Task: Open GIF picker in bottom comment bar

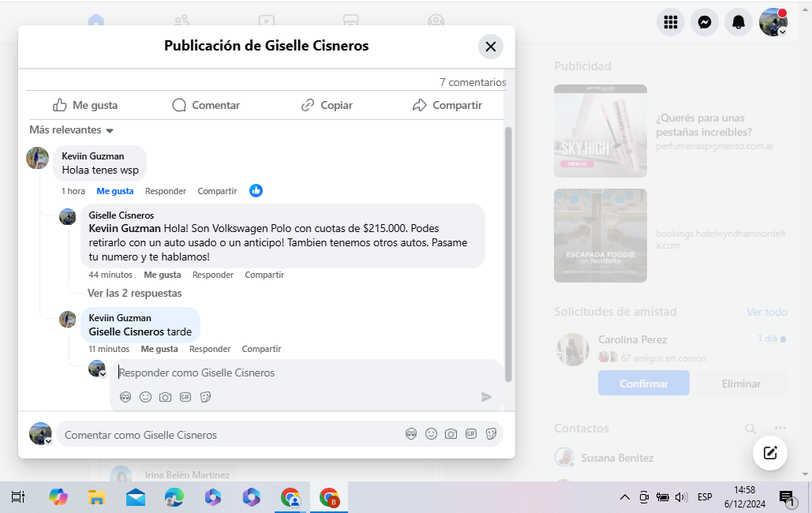Action: click(x=470, y=434)
